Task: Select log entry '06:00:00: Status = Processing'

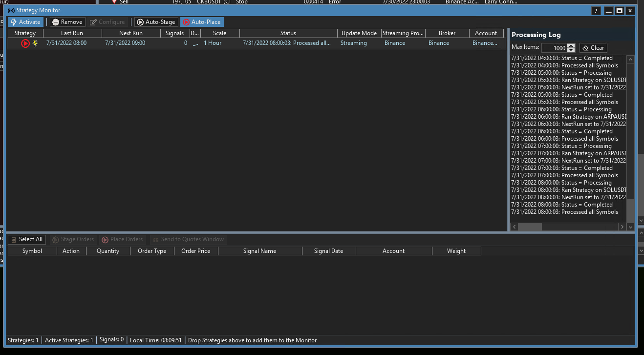Action: [x=561, y=109]
